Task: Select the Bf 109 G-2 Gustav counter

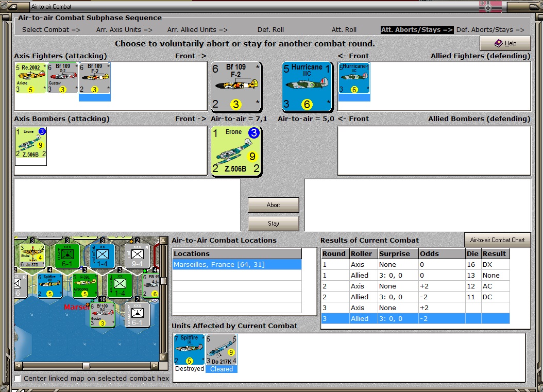Action: point(62,78)
